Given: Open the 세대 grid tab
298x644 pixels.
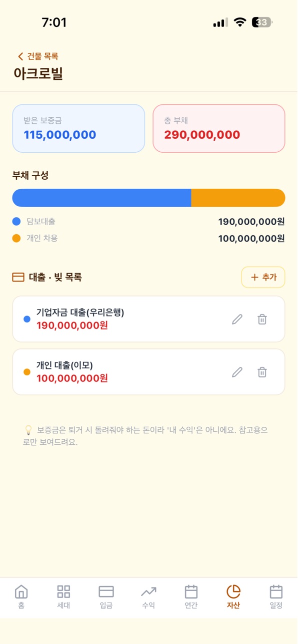Looking at the screenshot, I should click(x=63, y=597).
